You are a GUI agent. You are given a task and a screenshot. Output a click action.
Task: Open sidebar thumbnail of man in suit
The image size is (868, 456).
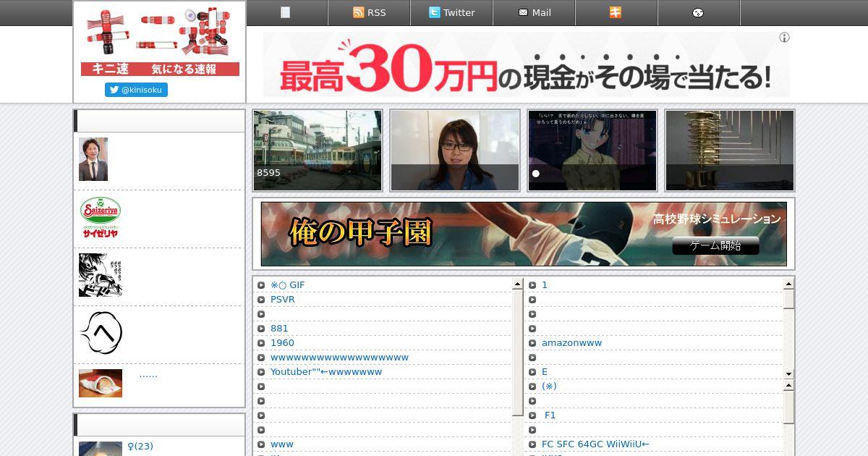pos(93,159)
